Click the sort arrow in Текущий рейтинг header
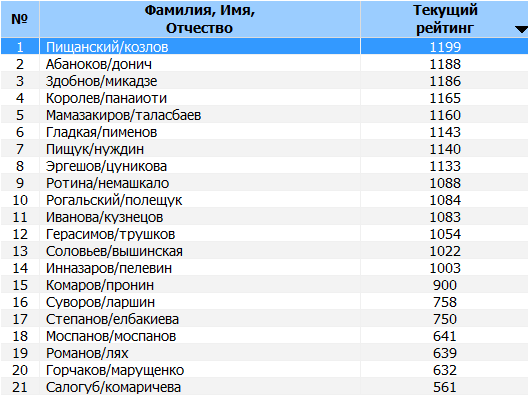 (x=522, y=30)
